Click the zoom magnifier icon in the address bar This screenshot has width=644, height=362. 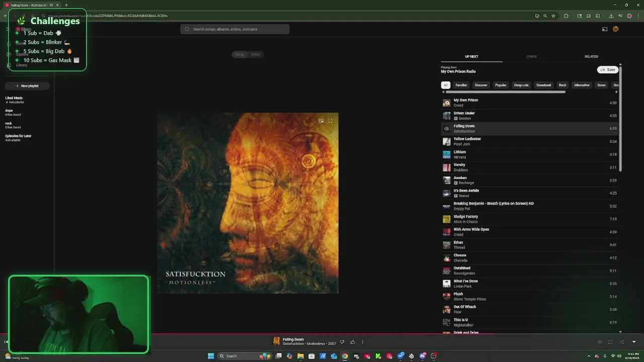[x=545, y=16]
